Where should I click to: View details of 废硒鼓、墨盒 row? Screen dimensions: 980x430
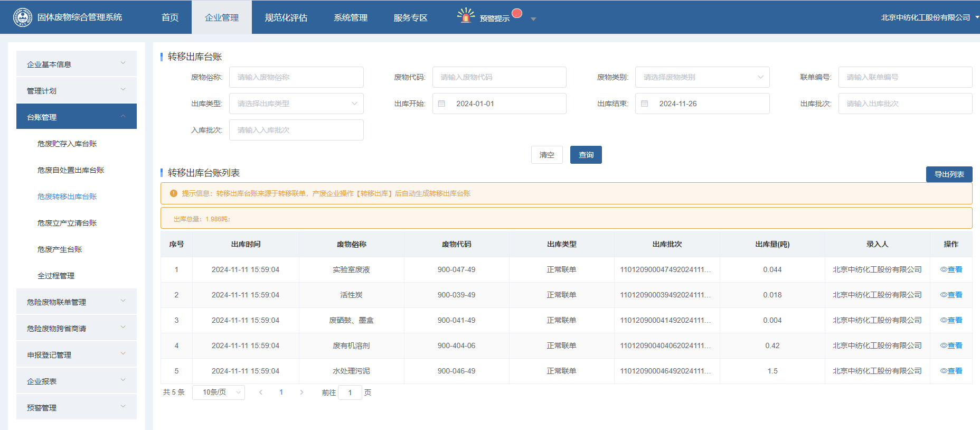pyautogui.click(x=951, y=320)
